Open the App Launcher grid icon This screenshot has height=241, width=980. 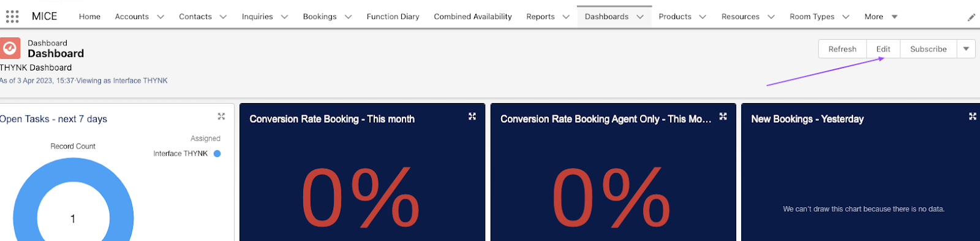[12, 17]
